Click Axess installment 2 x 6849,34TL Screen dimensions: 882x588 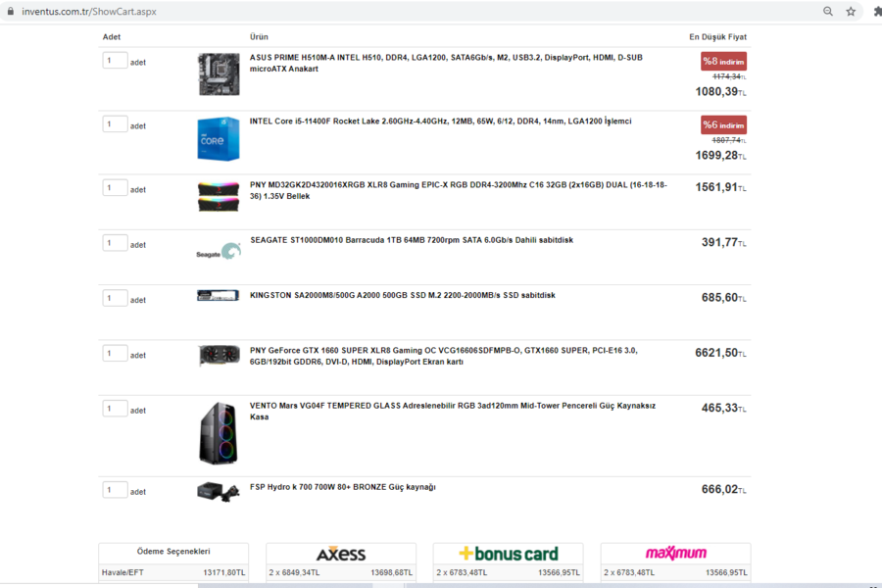point(294,572)
